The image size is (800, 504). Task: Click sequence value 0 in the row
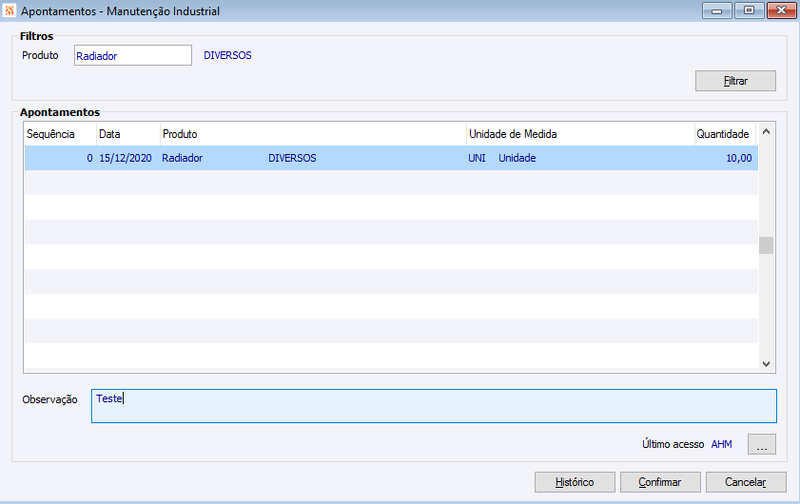(90, 158)
